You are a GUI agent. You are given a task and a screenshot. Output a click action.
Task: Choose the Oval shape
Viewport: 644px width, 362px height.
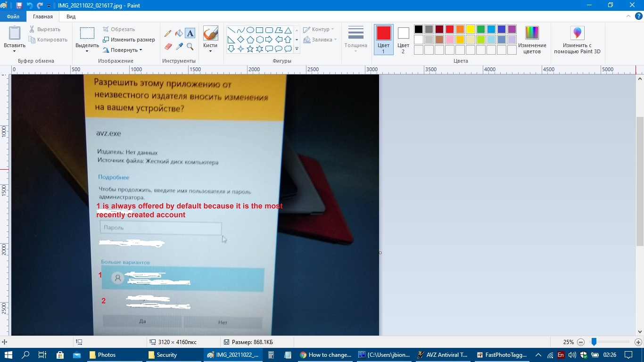pos(250,30)
